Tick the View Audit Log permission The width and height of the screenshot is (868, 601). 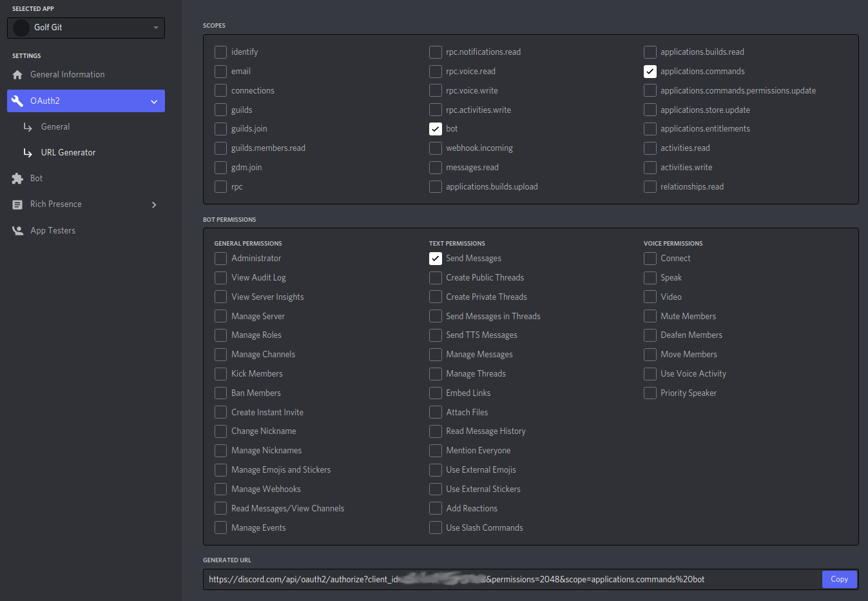coord(221,278)
